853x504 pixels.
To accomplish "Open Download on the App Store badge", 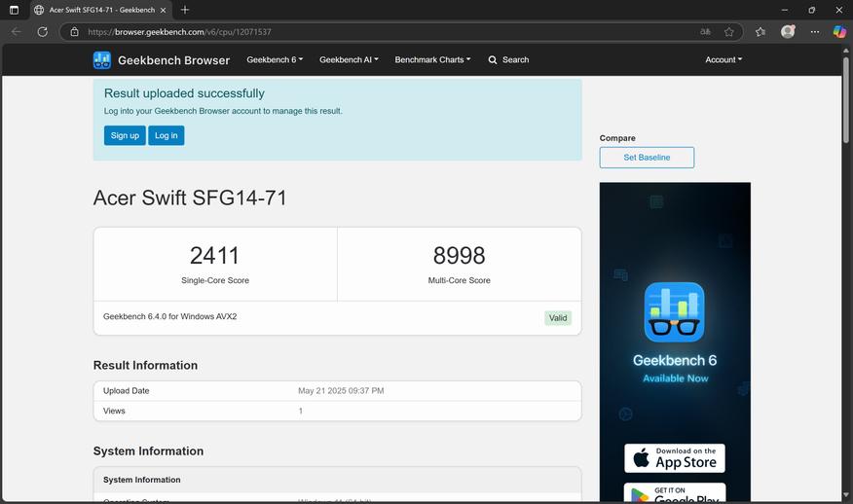I will [675, 458].
